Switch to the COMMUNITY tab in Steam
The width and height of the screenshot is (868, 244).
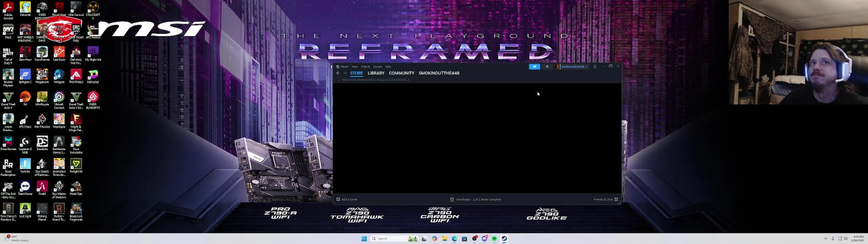coord(401,73)
